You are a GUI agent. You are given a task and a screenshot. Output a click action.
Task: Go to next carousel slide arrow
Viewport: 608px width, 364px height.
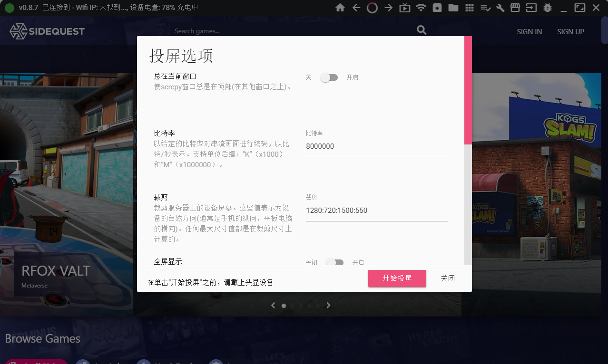tap(328, 306)
